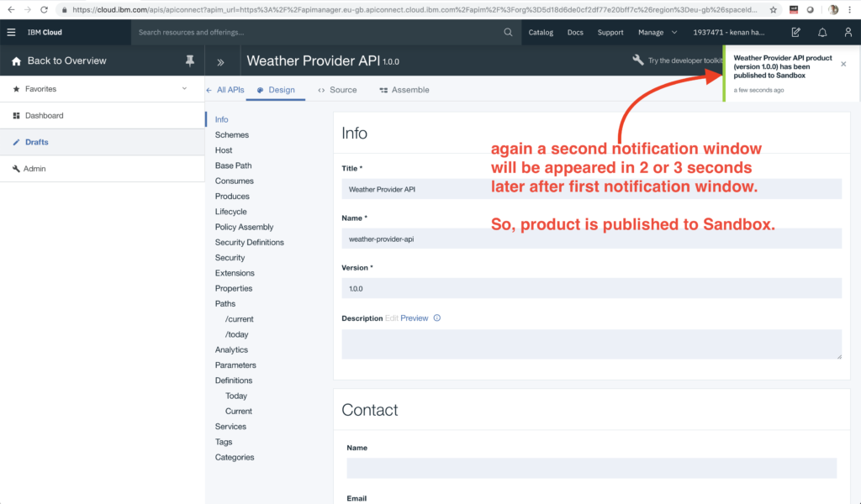Expand the panel with double chevron

[221, 62]
